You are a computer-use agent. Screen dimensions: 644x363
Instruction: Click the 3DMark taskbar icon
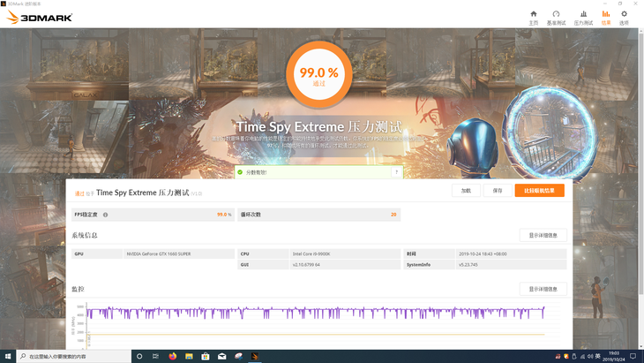click(255, 357)
